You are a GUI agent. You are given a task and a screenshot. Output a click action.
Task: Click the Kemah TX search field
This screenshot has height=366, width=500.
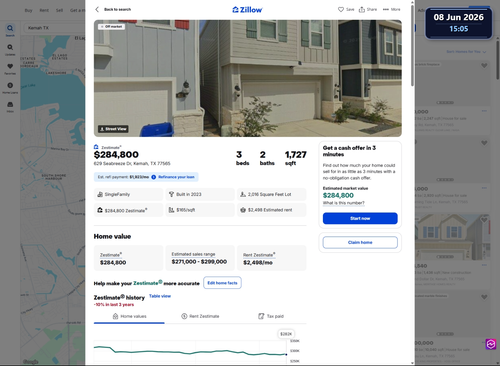tap(54, 28)
